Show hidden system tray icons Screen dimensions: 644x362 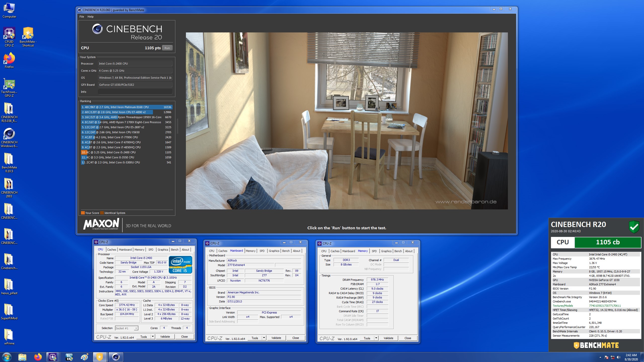pyautogui.click(x=600, y=357)
